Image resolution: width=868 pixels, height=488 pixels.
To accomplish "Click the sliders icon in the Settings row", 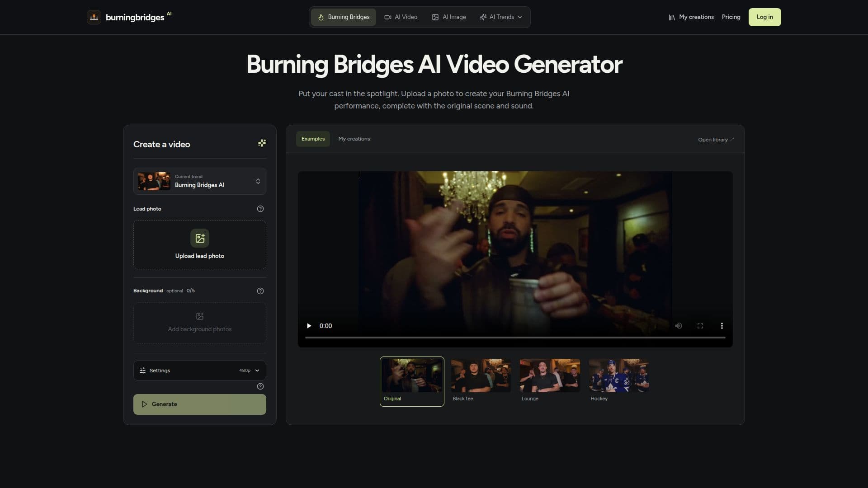I will (x=143, y=371).
